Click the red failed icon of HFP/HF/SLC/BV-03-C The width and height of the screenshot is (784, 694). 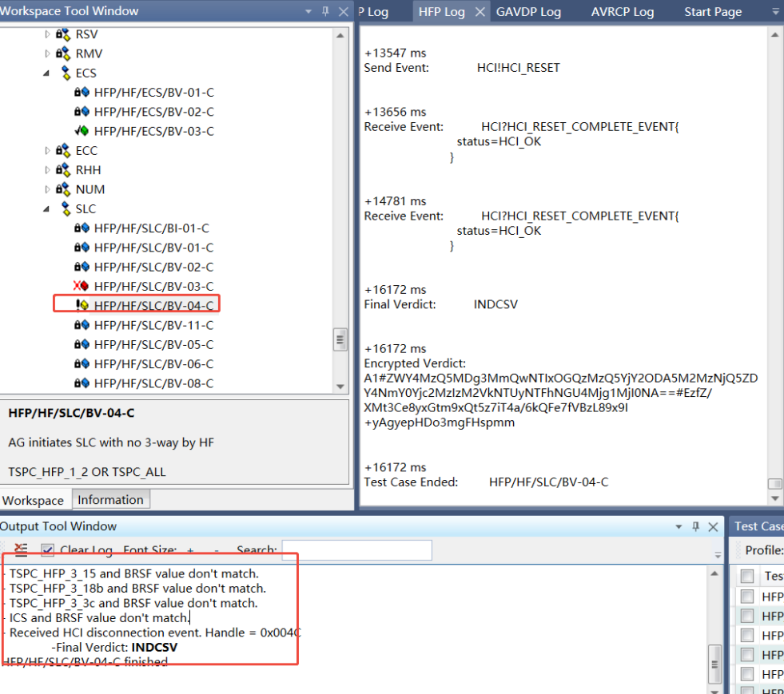(x=82, y=286)
